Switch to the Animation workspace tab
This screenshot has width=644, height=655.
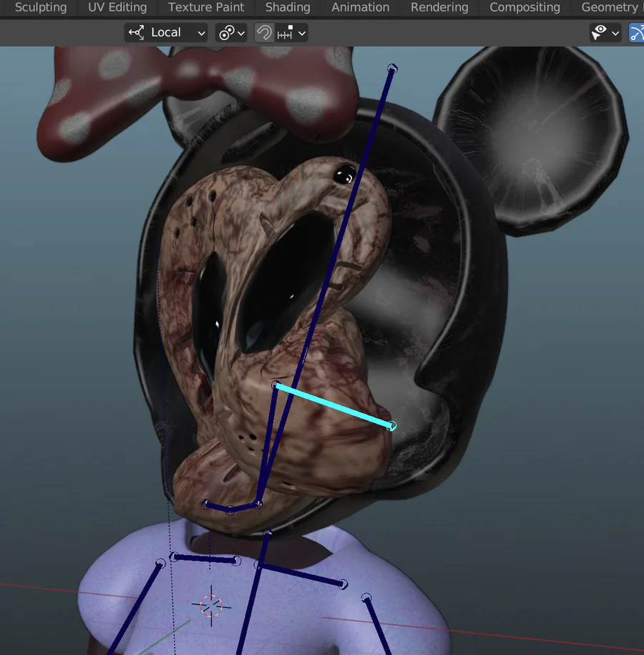360,8
